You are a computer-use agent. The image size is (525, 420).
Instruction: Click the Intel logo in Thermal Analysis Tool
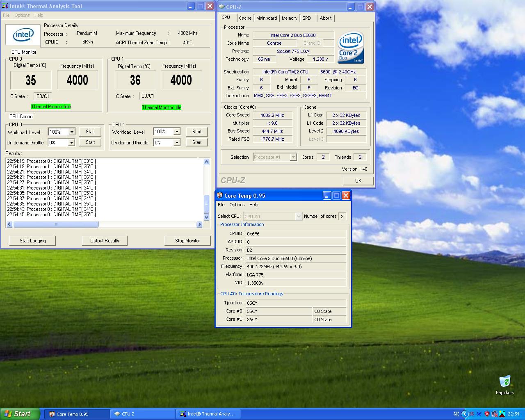point(23,35)
